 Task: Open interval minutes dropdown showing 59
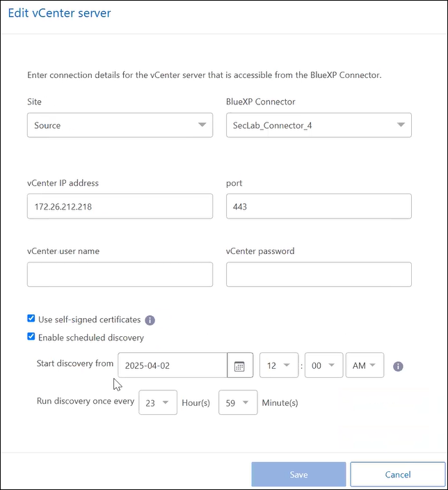click(x=238, y=402)
